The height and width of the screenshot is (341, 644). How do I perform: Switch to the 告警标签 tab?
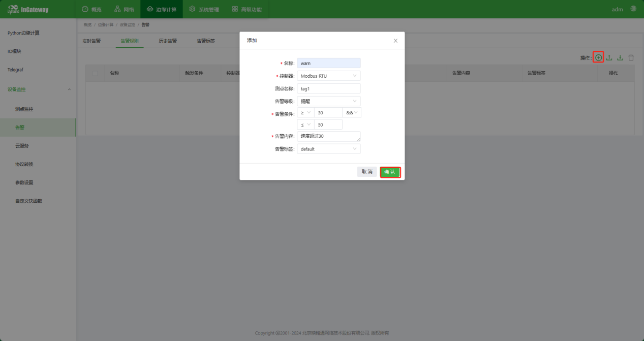click(x=206, y=41)
